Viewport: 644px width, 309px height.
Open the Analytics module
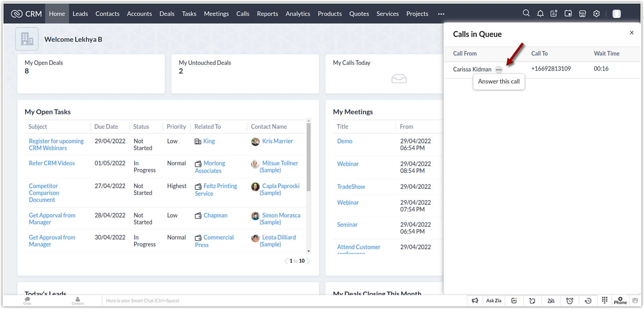[x=298, y=14]
